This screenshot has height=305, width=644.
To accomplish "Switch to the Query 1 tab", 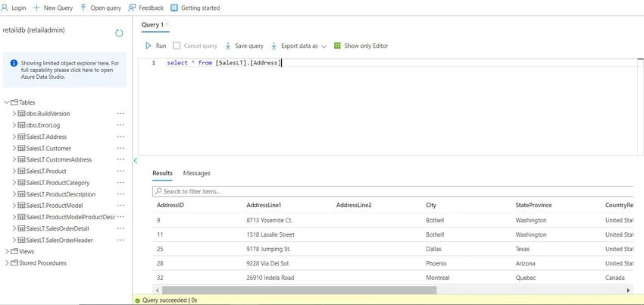I will pyautogui.click(x=152, y=25).
